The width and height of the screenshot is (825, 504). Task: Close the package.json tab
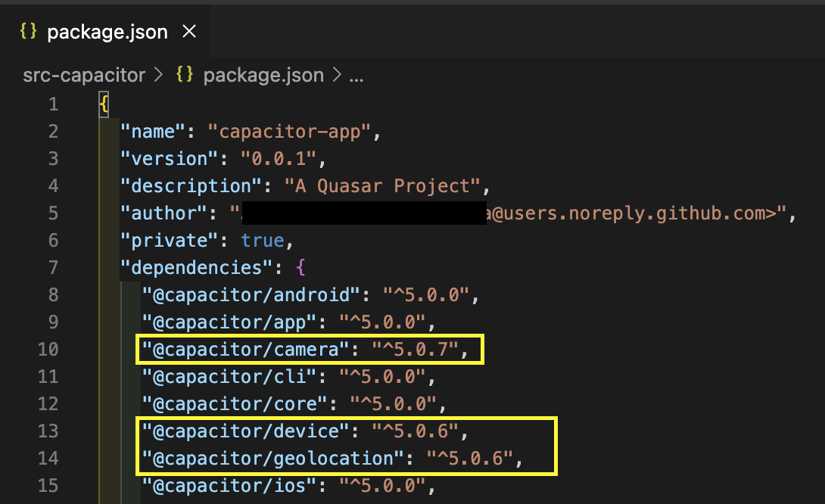pos(189,32)
